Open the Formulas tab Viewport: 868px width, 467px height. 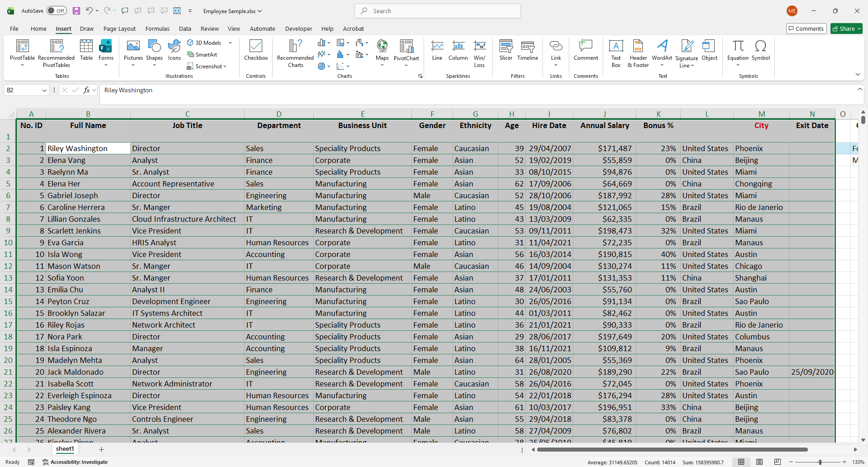pyautogui.click(x=157, y=29)
